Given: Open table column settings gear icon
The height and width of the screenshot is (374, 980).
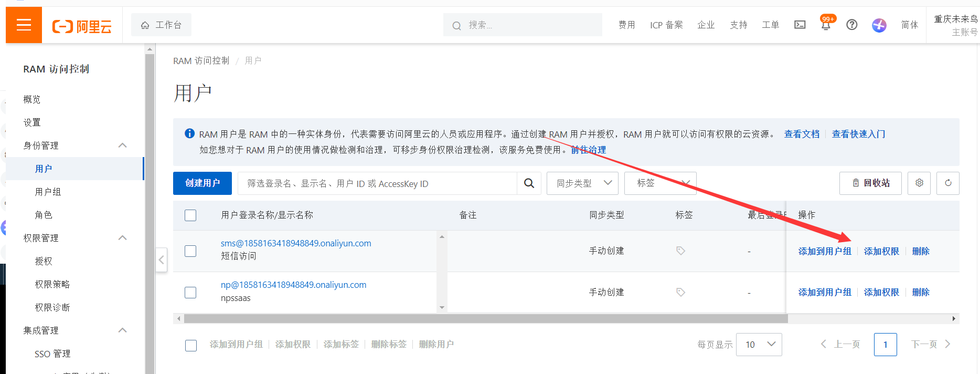Looking at the screenshot, I should 919,183.
